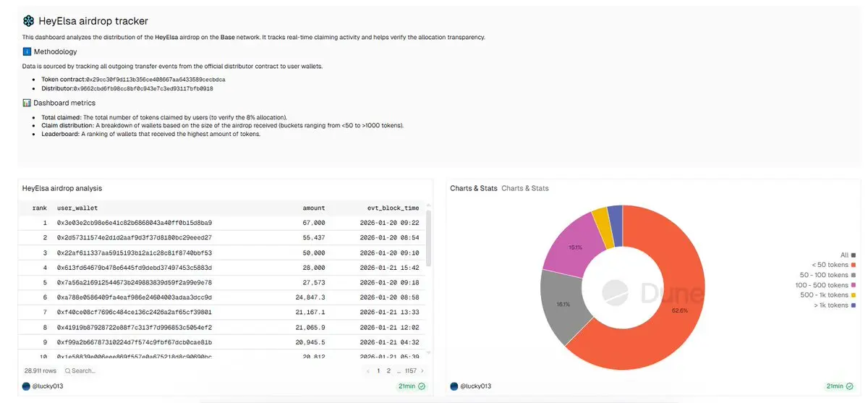
Task: Sort by the user_wallet column header
Action: pos(77,208)
